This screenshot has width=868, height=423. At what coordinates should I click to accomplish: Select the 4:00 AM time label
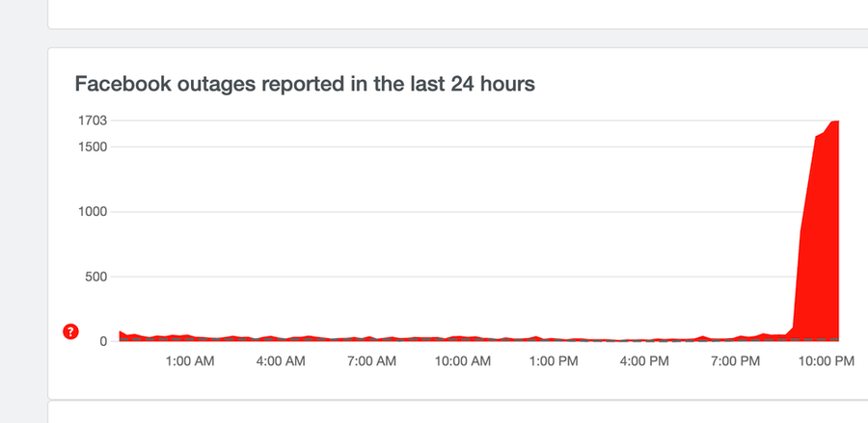(x=281, y=361)
